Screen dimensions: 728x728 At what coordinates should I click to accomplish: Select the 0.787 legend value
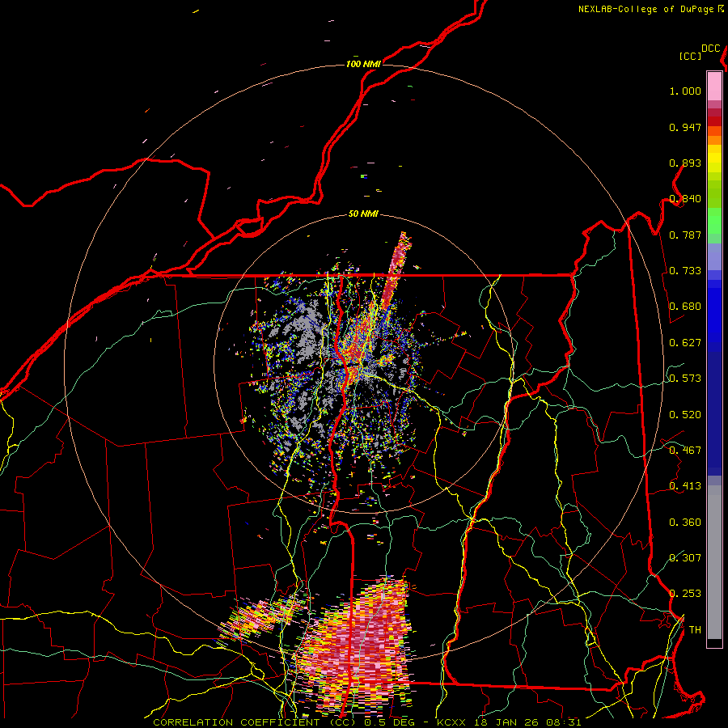pyautogui.click(x=685, y=235)
